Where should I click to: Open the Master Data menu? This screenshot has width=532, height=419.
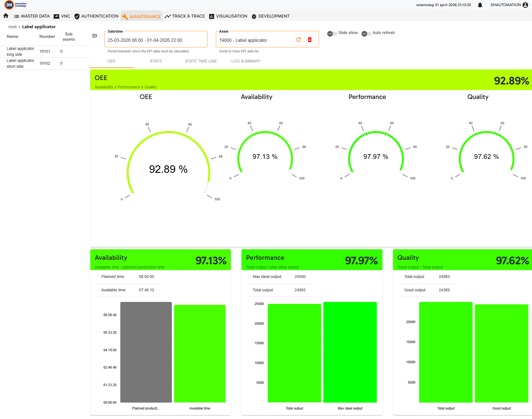pos(32,16)
